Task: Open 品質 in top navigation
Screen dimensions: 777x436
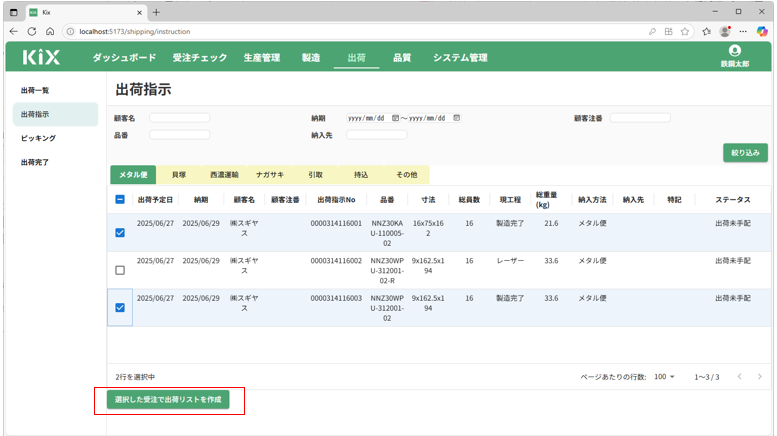Action: pos(402,57)
